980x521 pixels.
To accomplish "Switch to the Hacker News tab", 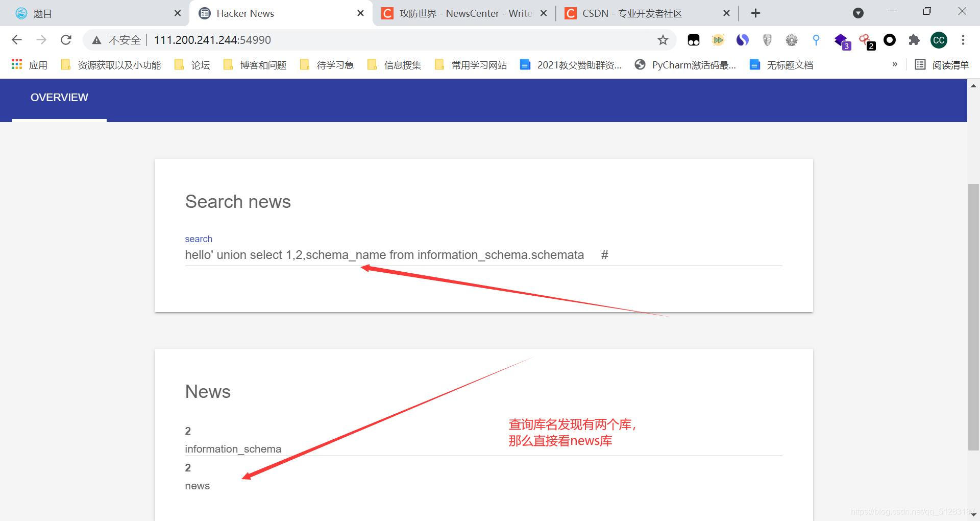I will (281, 13).
